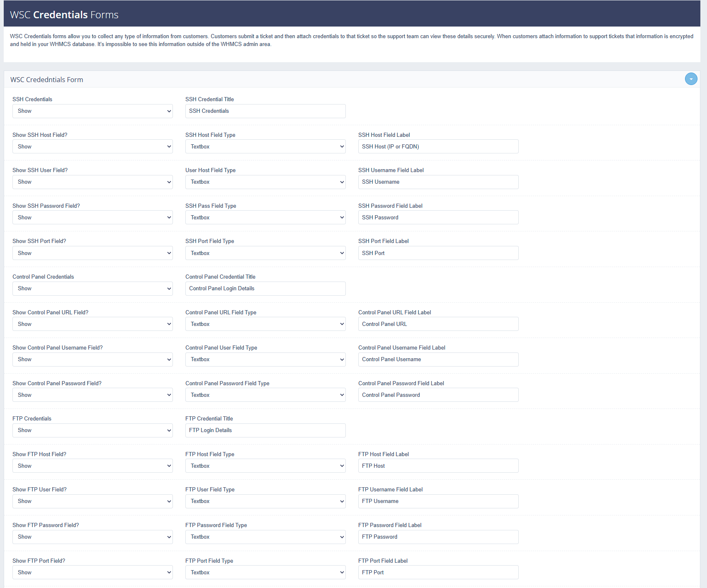Open Show FTP User Field dropdown
This screenshot has height=588, width=707.
tap(92, 501)
